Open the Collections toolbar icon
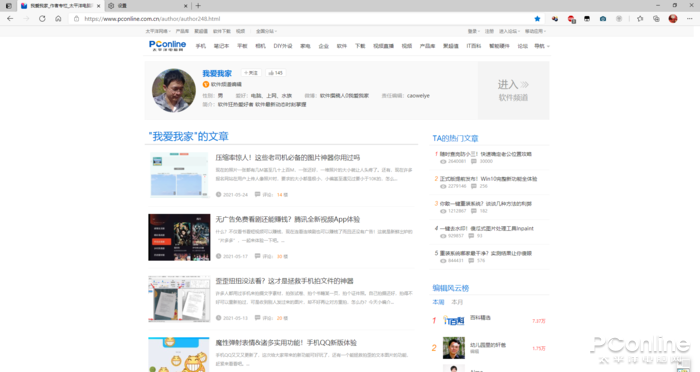The height and width of the screenshot is (372, 700). 656,19
